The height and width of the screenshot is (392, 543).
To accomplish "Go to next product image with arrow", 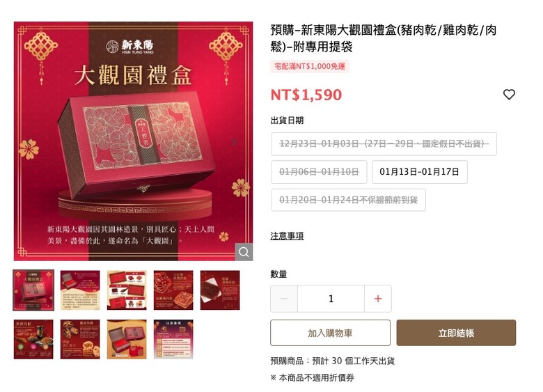I will tap(235, 141).
